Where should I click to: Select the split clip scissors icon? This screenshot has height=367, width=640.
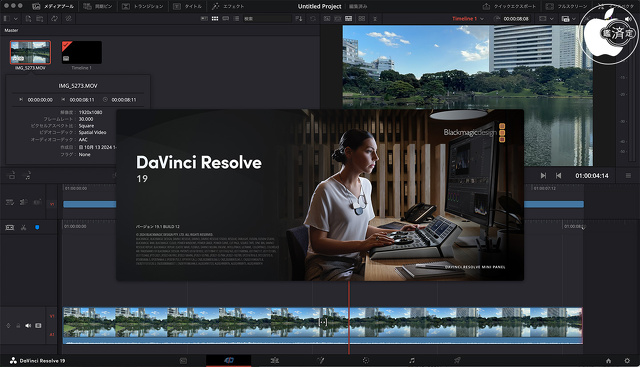24,227
